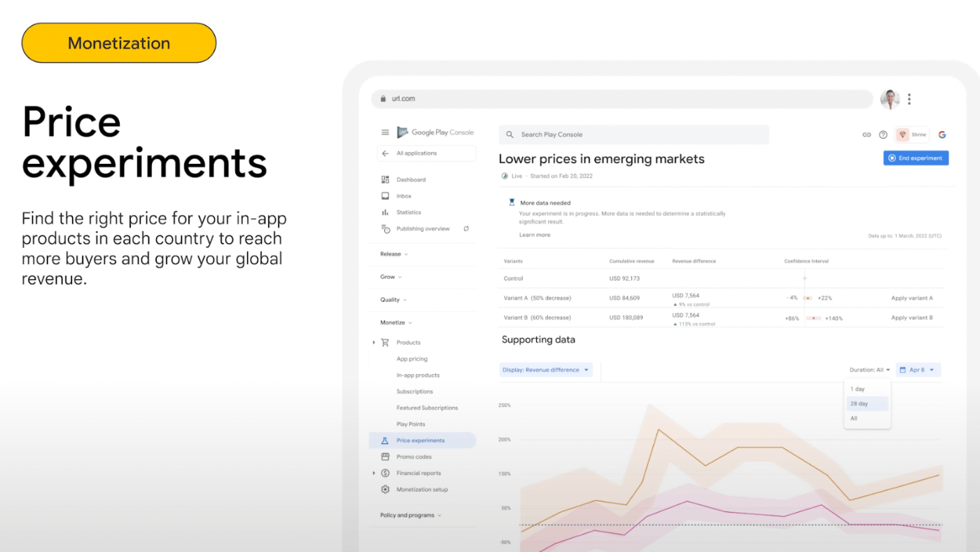Click the Inbox icon in sidebar
The width and height of the screenshot is (980, 552).
point(385,196)
